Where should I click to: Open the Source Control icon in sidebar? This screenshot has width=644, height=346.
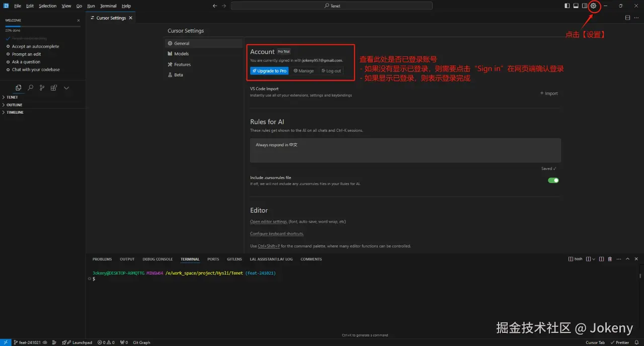[x=42, y=88]
